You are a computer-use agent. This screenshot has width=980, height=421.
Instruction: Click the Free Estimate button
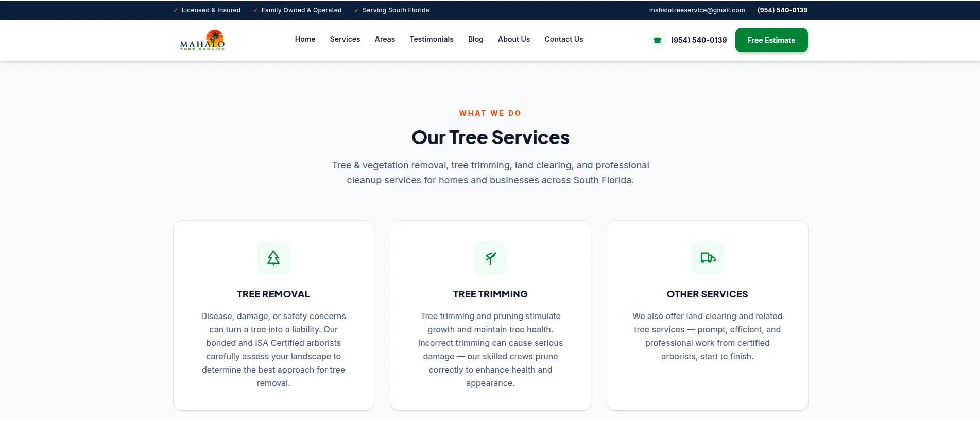[x=771, y=40]
